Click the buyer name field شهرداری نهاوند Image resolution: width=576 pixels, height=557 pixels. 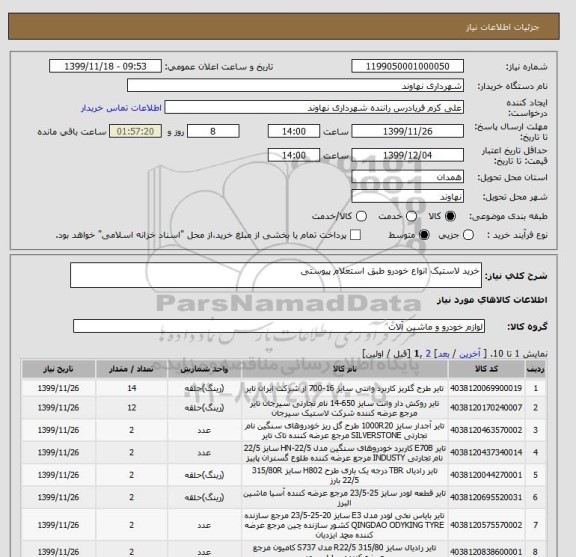295,86
